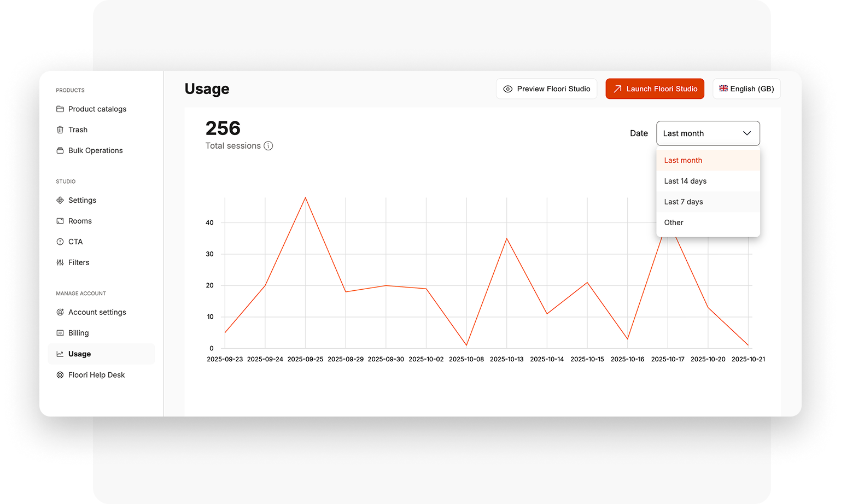Select the Last 14 days option
The image size is (841, 504).
[685, 181]
